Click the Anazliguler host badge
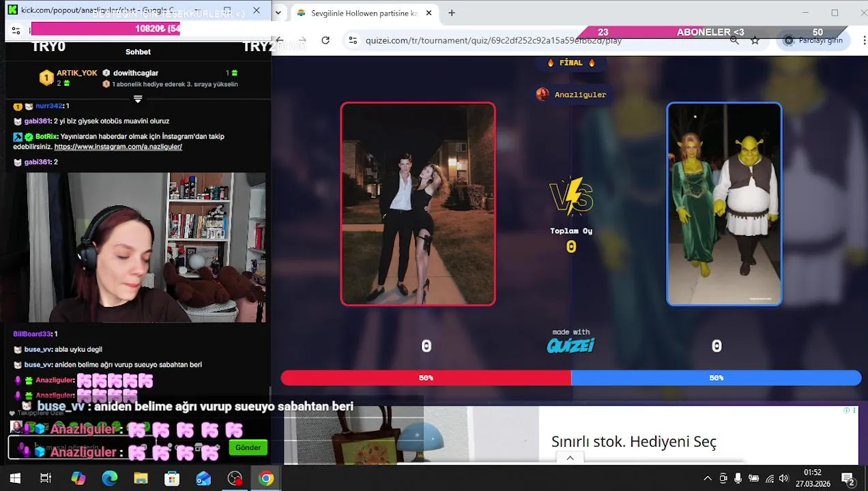The height and width of the screenshot is (491, 868). point(572,94)
